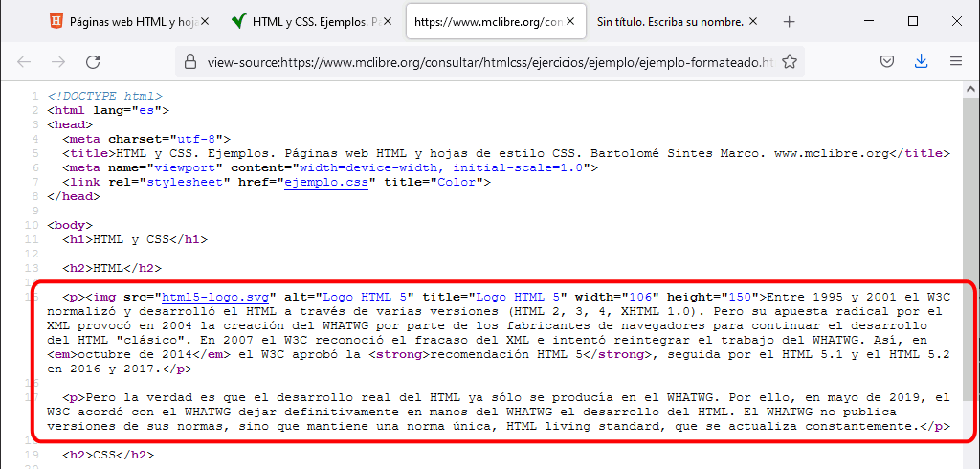Screen dimensions: 980x469
Task: Click the lock site-info icon
Action: coord(191,61)
